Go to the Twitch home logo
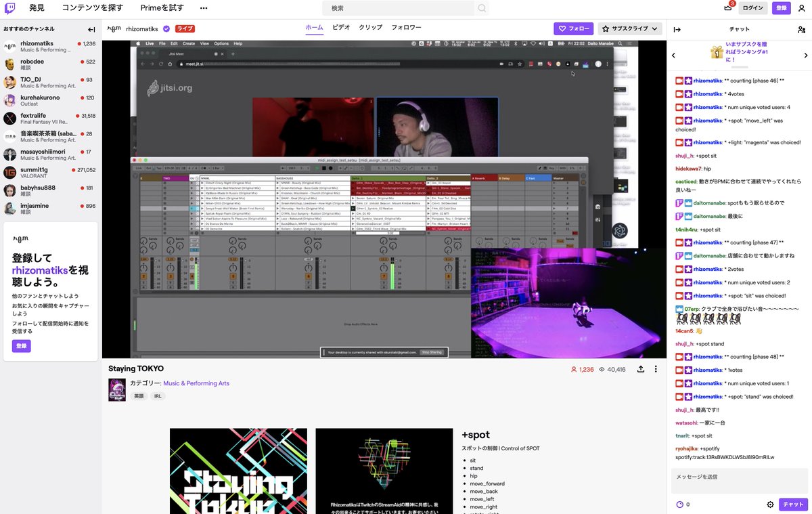The height and width of the screenshot is (514, 812). [x=10, y=8]
